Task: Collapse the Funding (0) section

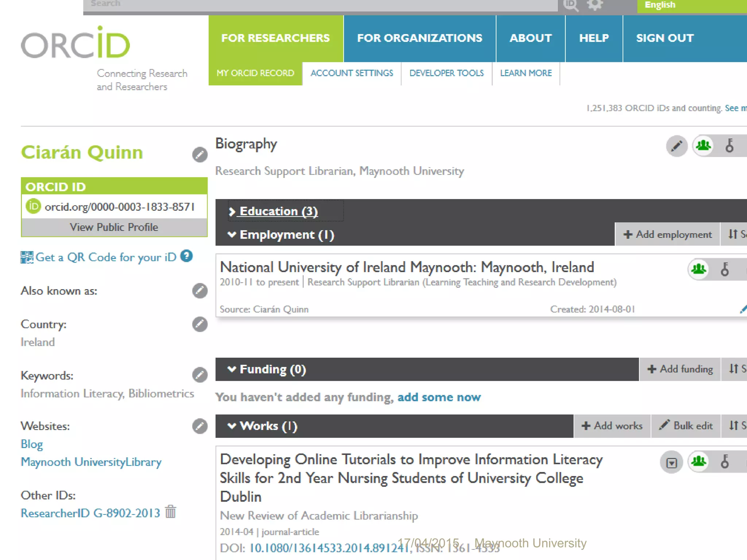Action: (267, 369)
